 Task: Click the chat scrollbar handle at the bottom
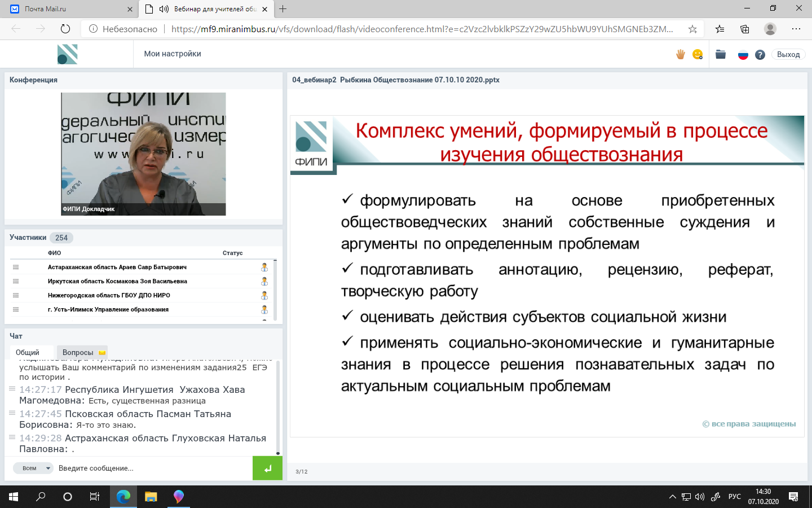(278, 453)
